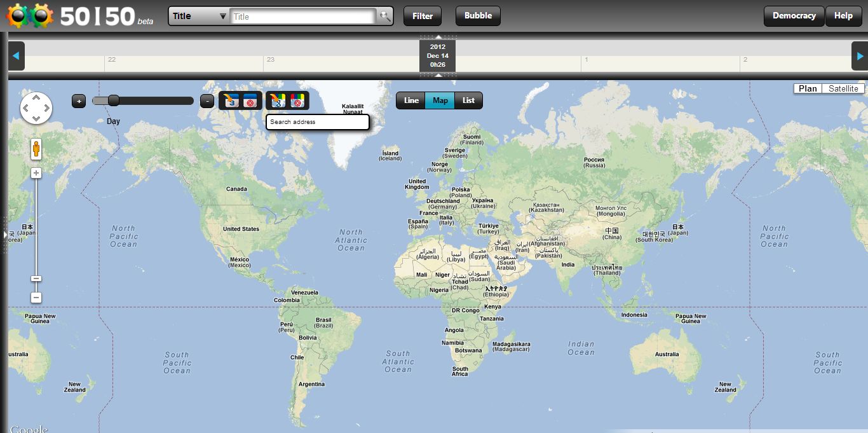Screen dimensions: 868x433
Task: Click day 2 on the timeline
Action: coord(745,60)
